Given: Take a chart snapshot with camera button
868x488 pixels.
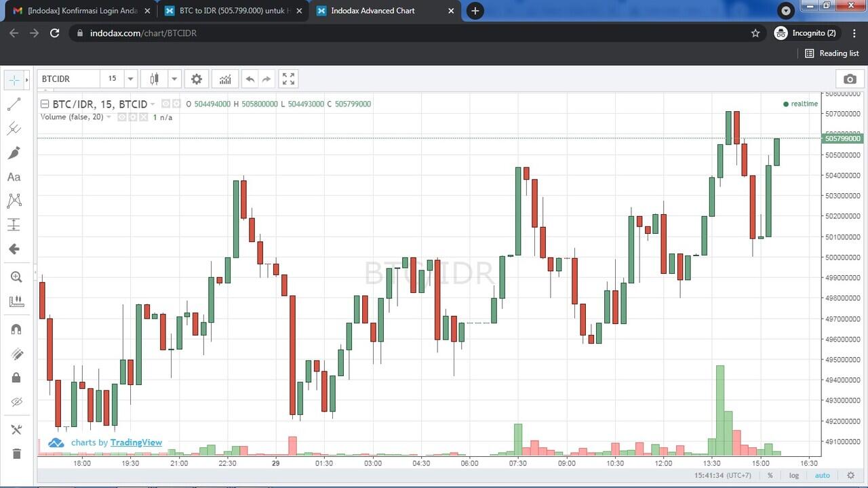Looking at the screenshot, I should pyautogui.click(x=850, y=79).
